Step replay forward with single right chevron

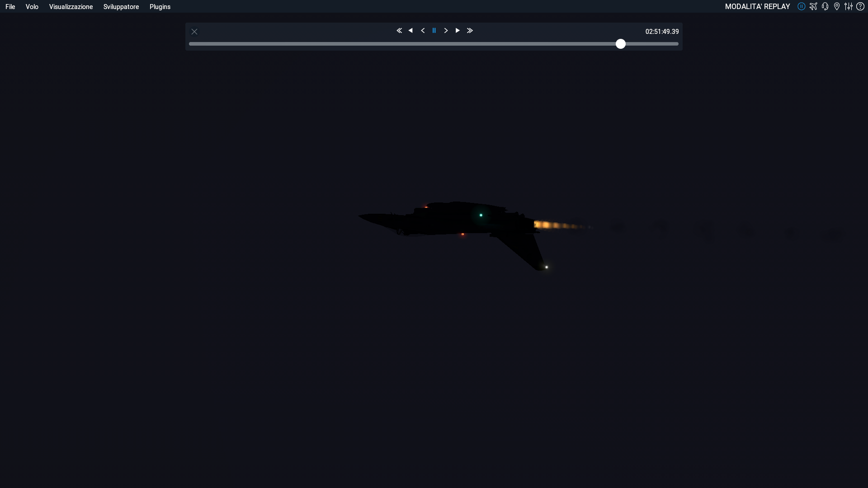(446, 31)
